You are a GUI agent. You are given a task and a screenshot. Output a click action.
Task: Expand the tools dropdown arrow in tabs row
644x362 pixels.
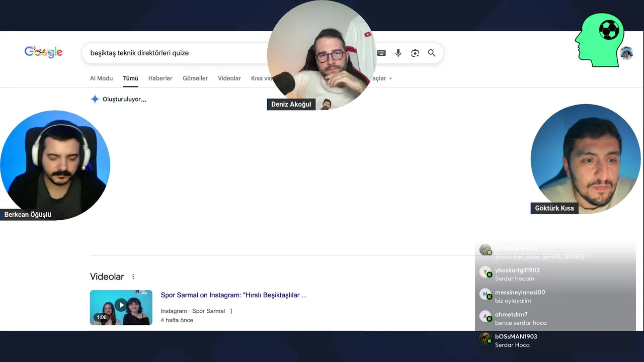tap(390, 78)
